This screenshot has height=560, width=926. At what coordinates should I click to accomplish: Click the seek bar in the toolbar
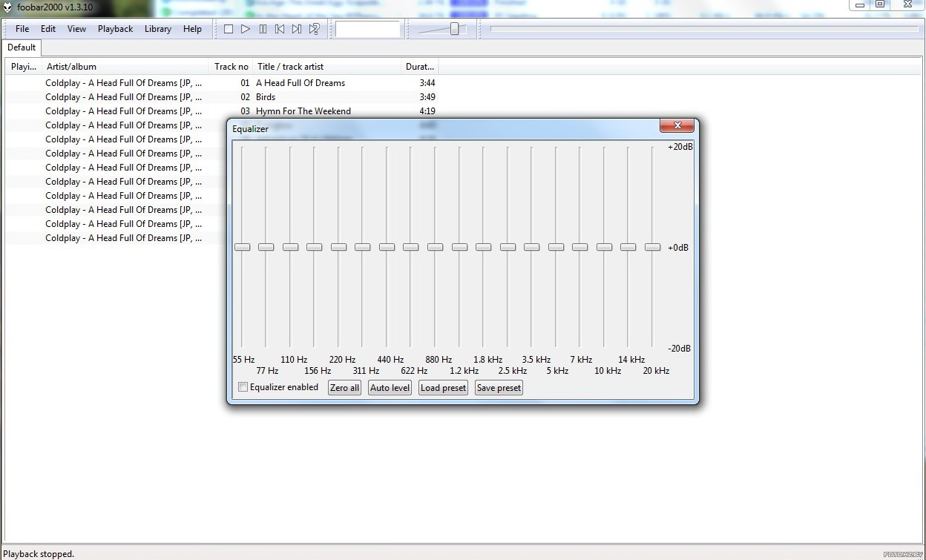(704, 29)
